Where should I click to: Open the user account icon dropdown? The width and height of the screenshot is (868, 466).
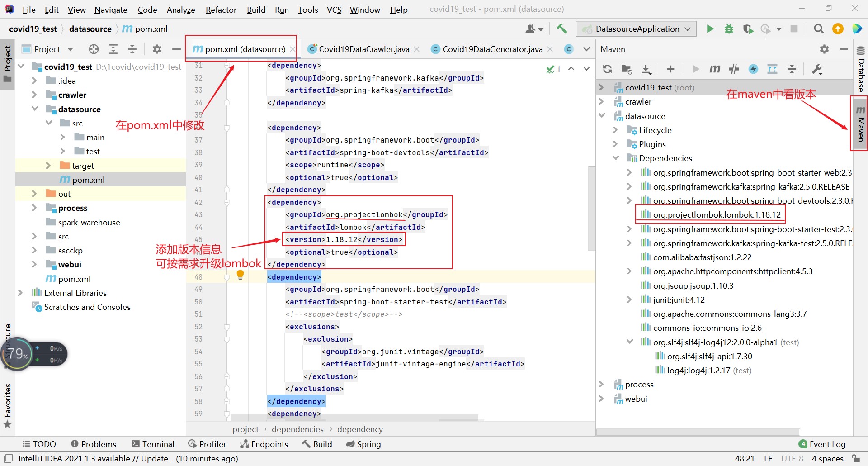534,29
